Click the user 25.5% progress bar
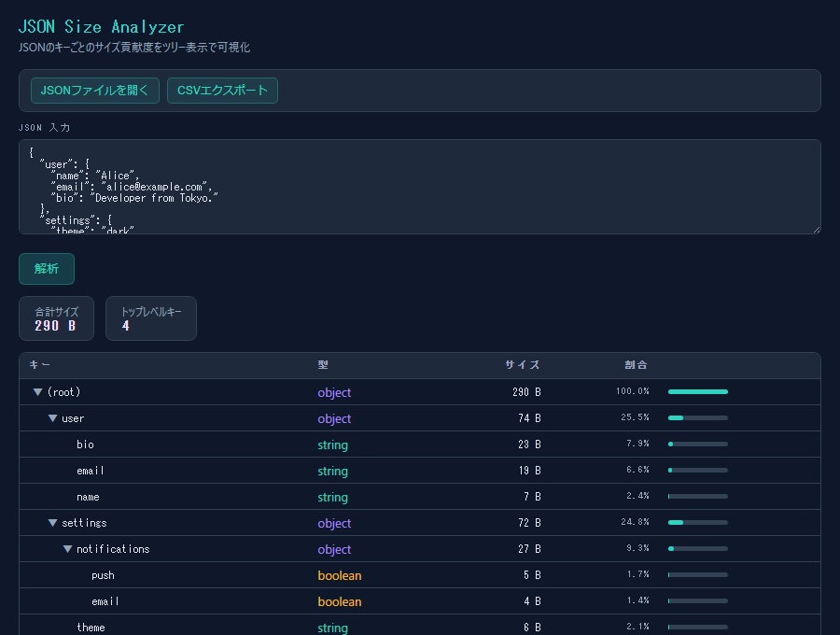The image size is (840, 635). click(x=698, y=418)
